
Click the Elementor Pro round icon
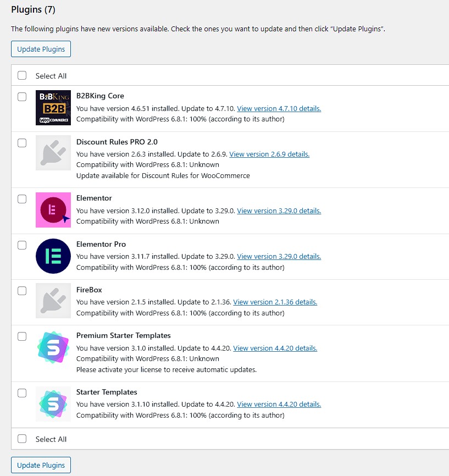[53, 256]
